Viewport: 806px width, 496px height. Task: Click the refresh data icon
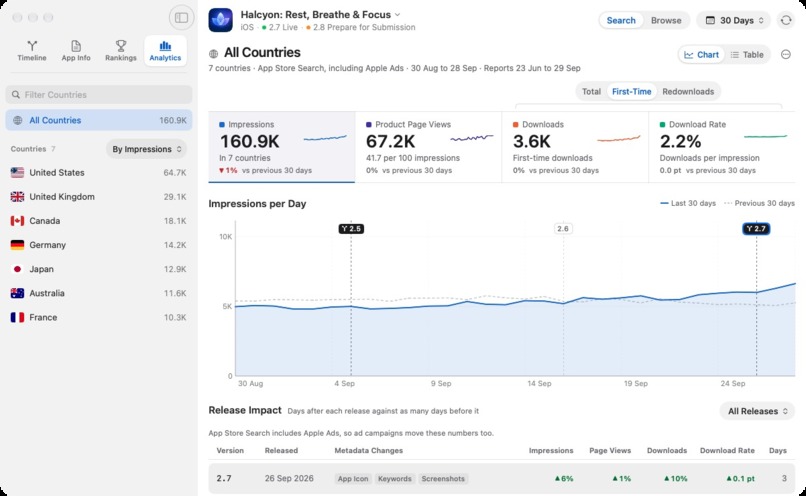coord(786,21)
